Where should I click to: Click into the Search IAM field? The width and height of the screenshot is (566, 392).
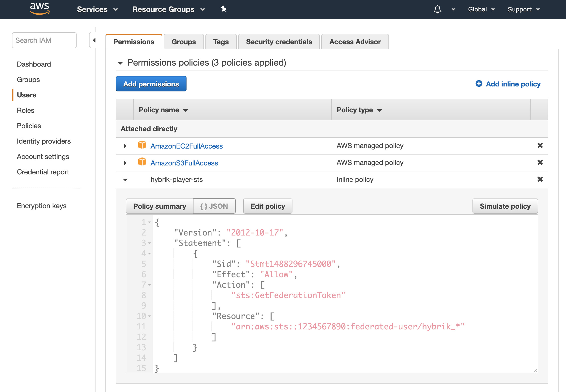(44, 40)
